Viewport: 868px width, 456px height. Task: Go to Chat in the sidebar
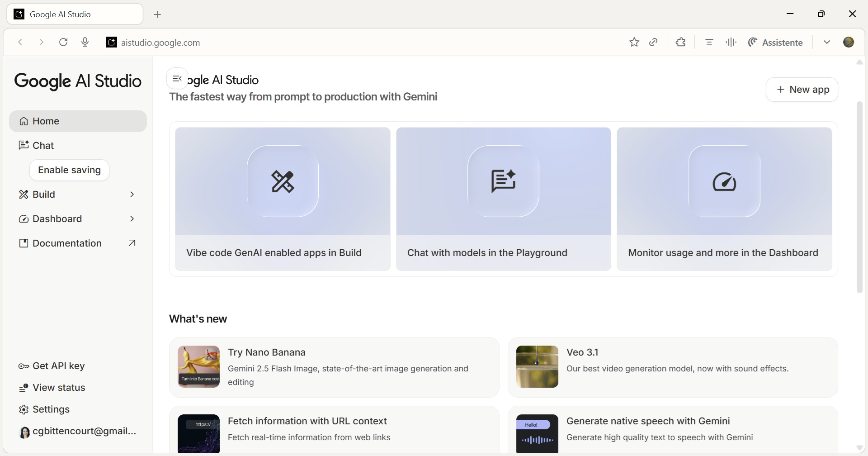point(43,146)
